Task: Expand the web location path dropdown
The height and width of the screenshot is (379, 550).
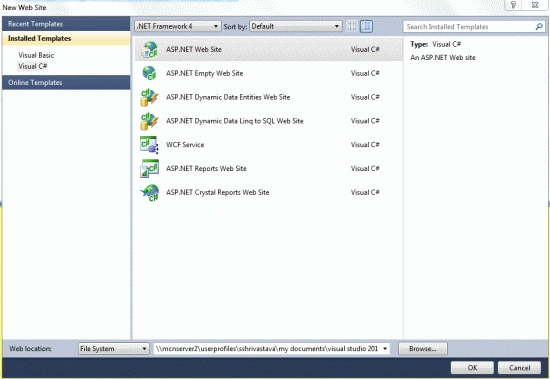Action: (x=385, y=348)
